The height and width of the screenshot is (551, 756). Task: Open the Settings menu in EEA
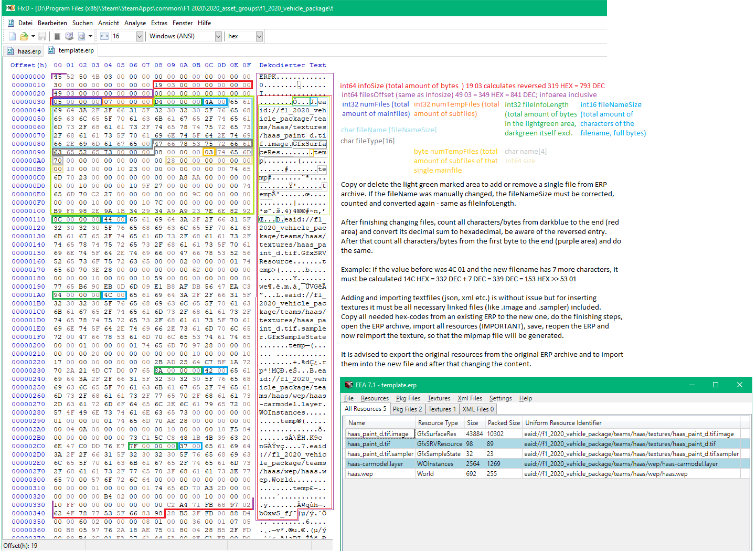click(501, 398)
